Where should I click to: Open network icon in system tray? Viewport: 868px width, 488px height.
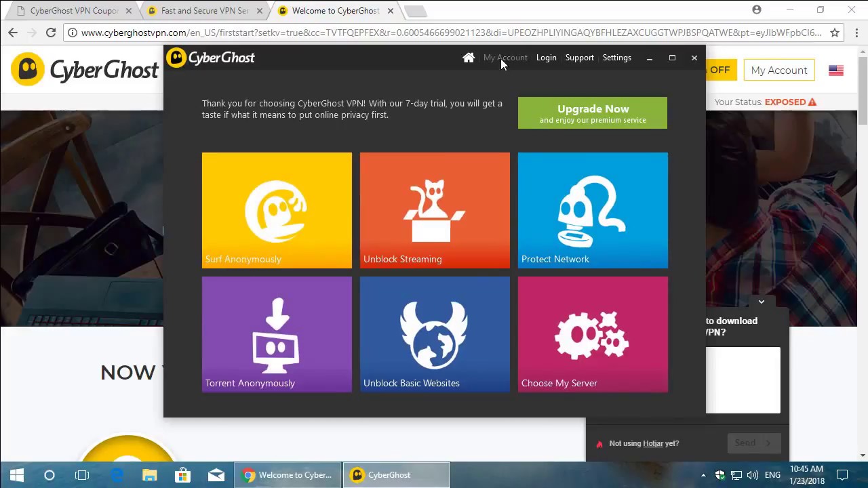736,475
